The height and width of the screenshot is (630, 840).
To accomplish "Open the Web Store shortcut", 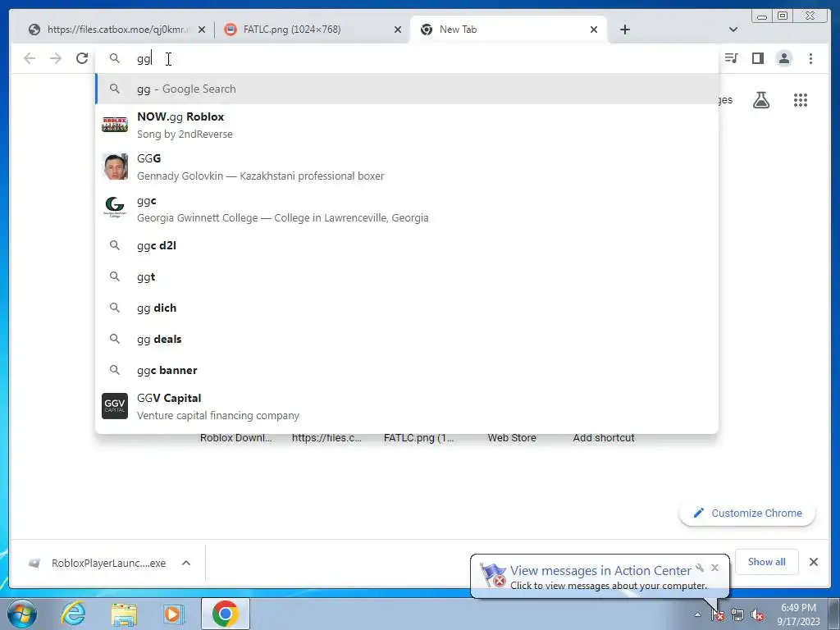I will [512, 438].
